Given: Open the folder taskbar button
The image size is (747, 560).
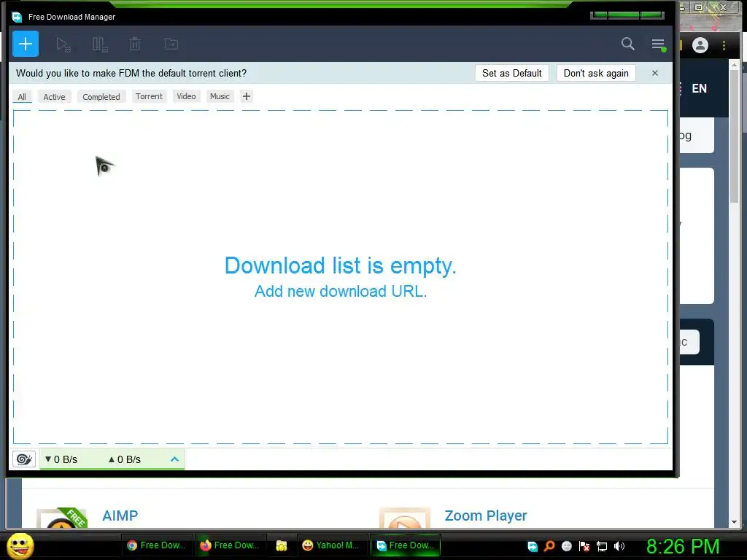Looking at the screenshot, I should coord(282,545).
